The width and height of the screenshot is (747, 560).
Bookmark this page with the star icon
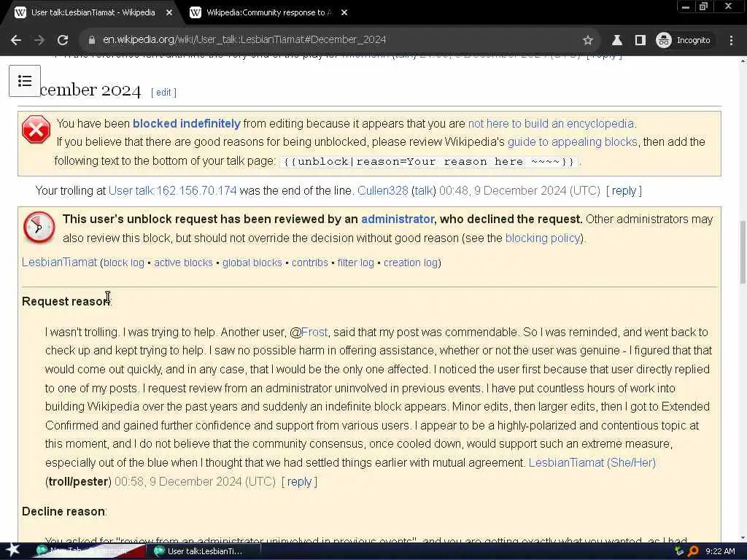(x=588, y=40)
